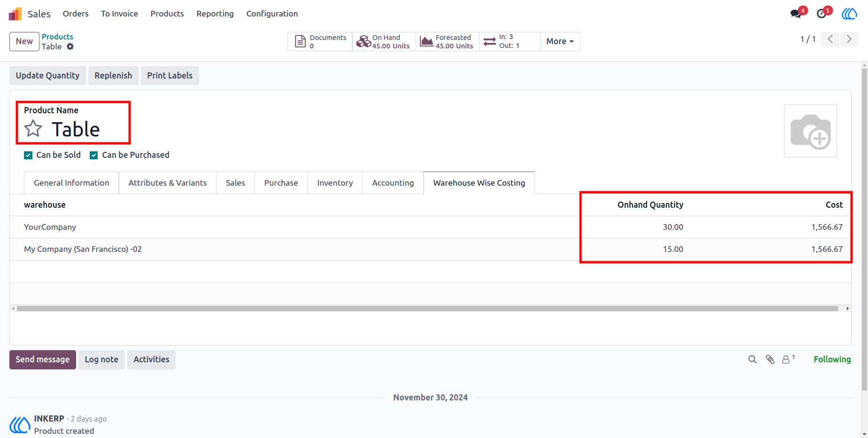This screenshot has width=868, height=438.
Task: Click the paperclip attachments icon
Action: click(770, 360)
